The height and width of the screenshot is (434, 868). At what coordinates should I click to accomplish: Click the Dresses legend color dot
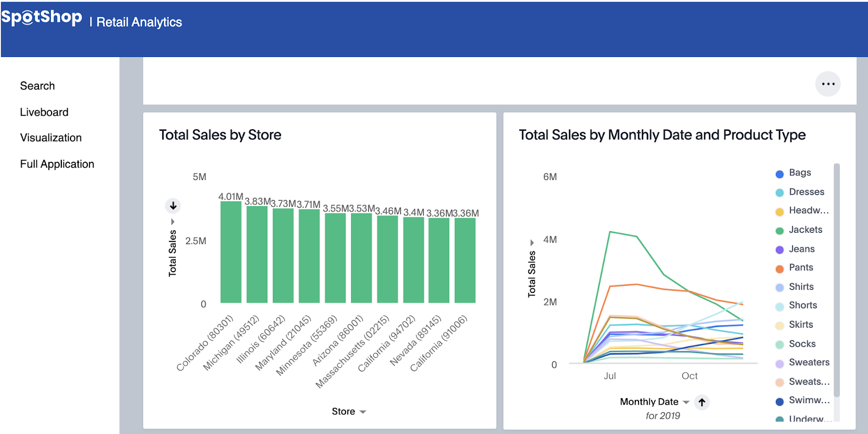780,193
